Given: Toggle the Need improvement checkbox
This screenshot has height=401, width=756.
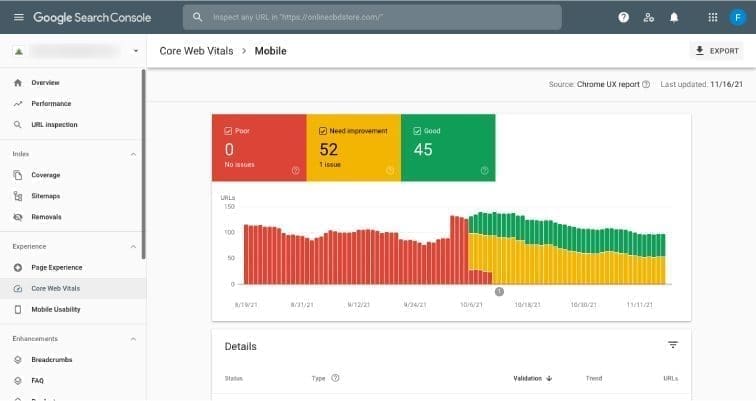Looking at the screenshot, I should 323,130.
